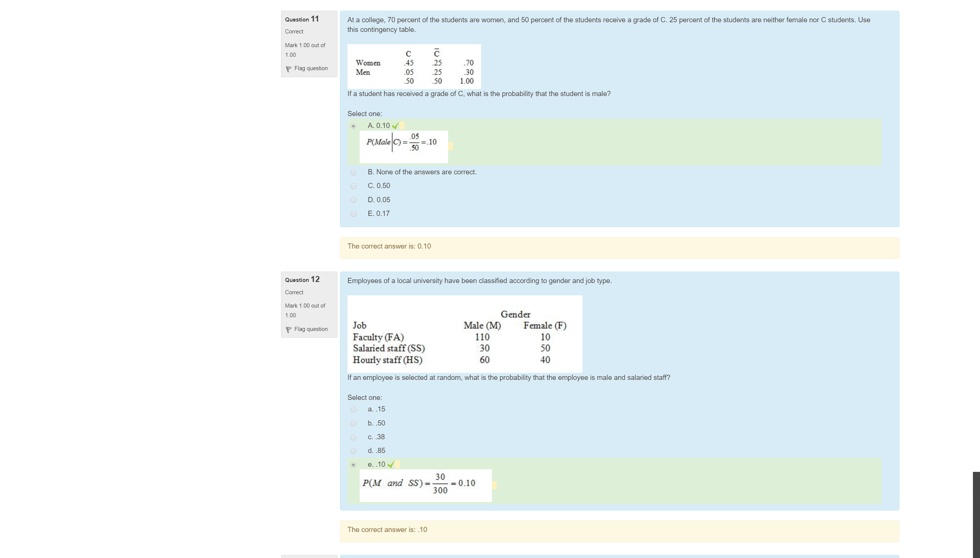Viewport: 980px width, 558px height.
Task: Click Flag question link for Question 11
Action: point(311,68)
